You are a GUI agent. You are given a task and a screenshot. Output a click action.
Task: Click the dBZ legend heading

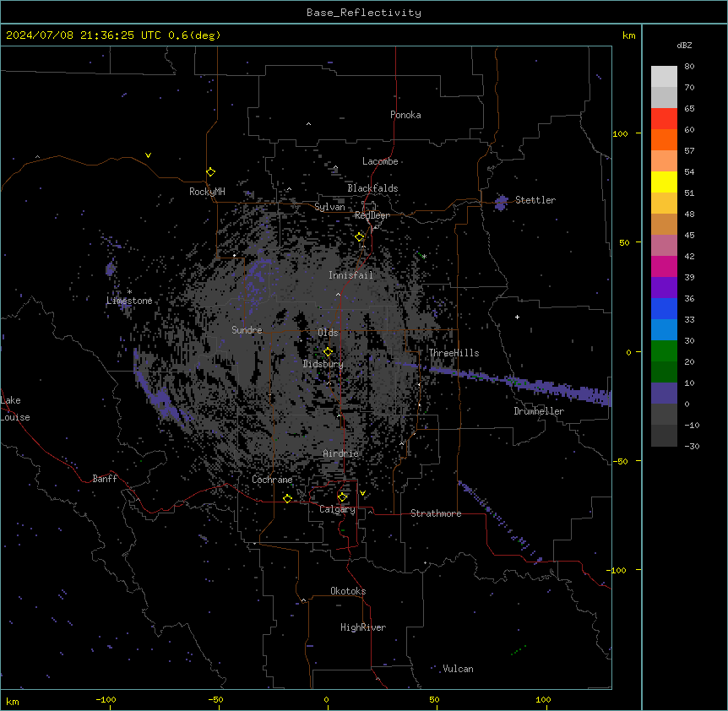click(684, 46)
